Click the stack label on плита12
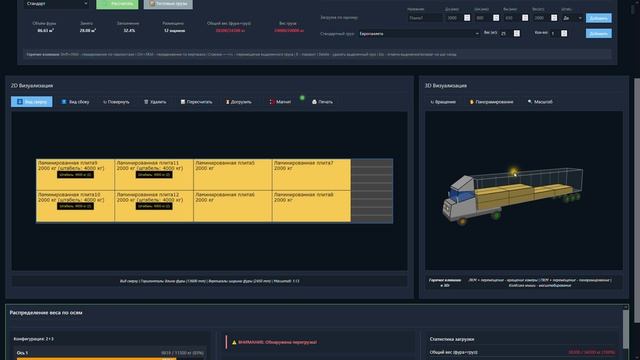Screen dimensions: 640x360 click(x=154, y=206)
